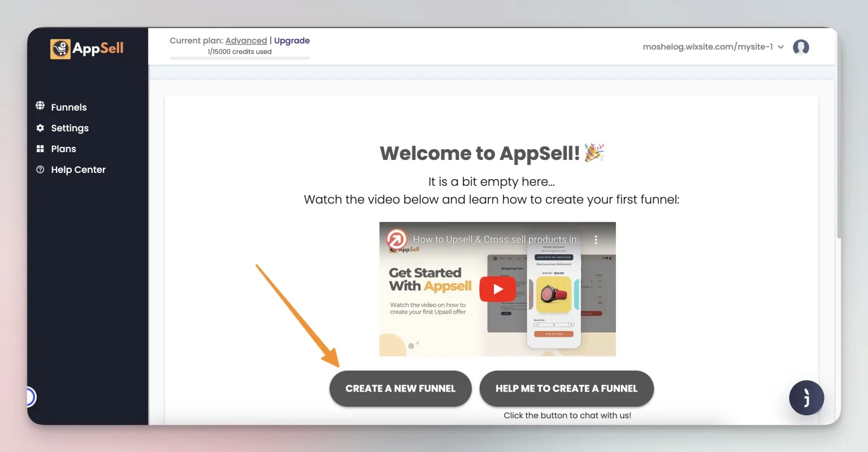Image resolution: width=868 pixels, height=452 pixels.
Task: Go to Settings in the sidebar
Action: [70, 128]
